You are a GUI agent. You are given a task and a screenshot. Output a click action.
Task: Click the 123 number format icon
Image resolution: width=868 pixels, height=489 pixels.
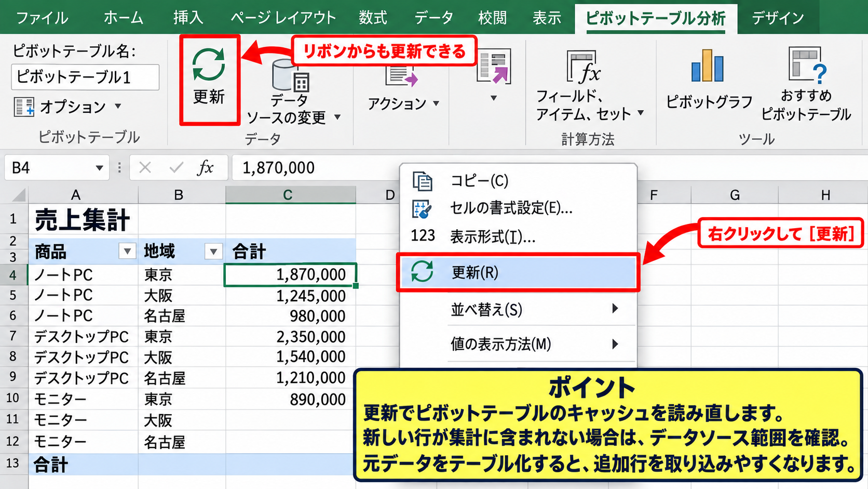(423, 236)
